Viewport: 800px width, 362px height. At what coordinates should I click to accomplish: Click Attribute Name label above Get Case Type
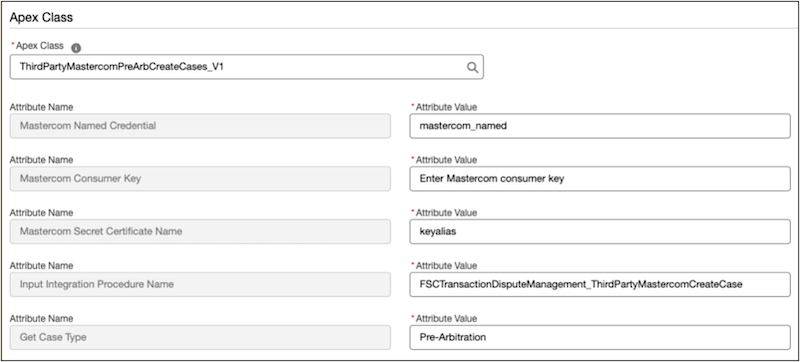coord(41,319)
